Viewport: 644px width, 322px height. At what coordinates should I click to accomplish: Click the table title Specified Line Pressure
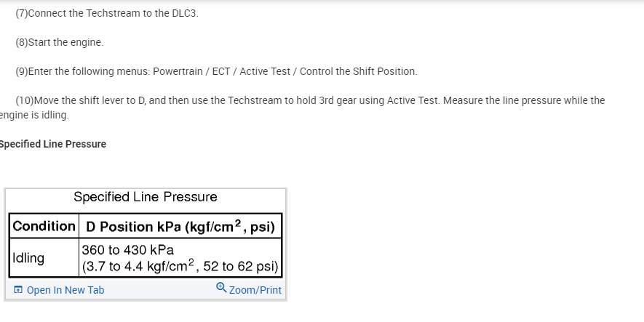146,197
